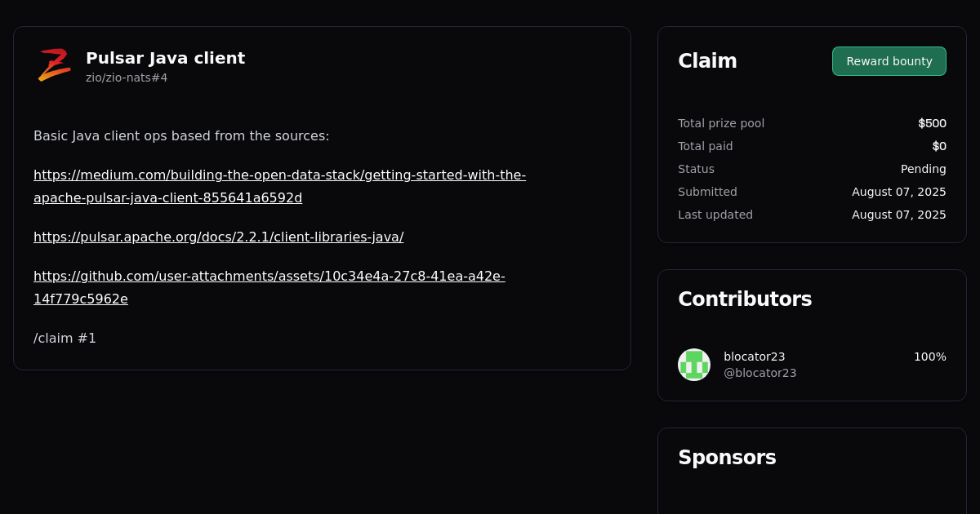The height and width of the screenshot is (514, 980).
Task: Click the blocator23 contributor name
Action: [x=754, y=357]
